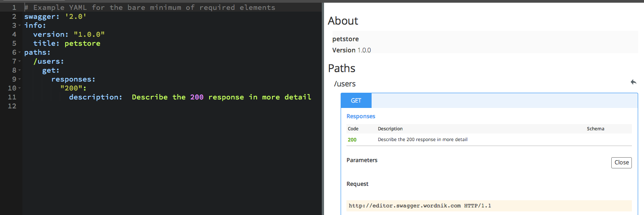Click the Parameters heading
The height and width of the screenshot is (215, 644).
pyautogui.click(x=362, y=160)
